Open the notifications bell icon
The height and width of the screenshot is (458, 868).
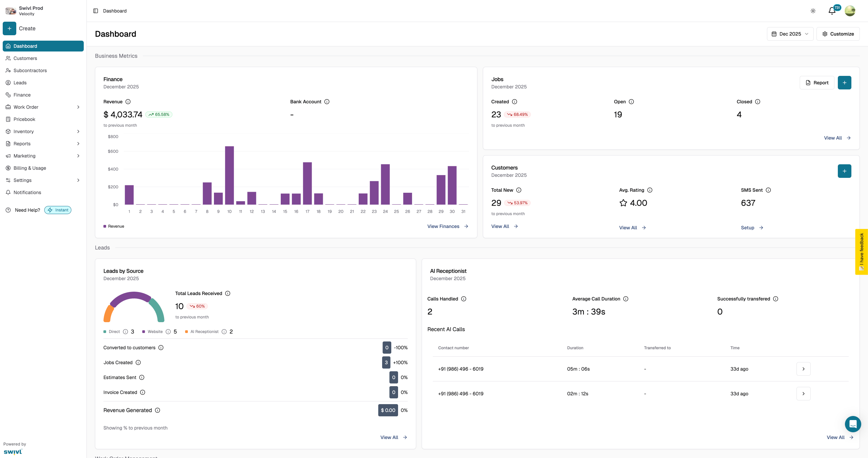point(832,11)
